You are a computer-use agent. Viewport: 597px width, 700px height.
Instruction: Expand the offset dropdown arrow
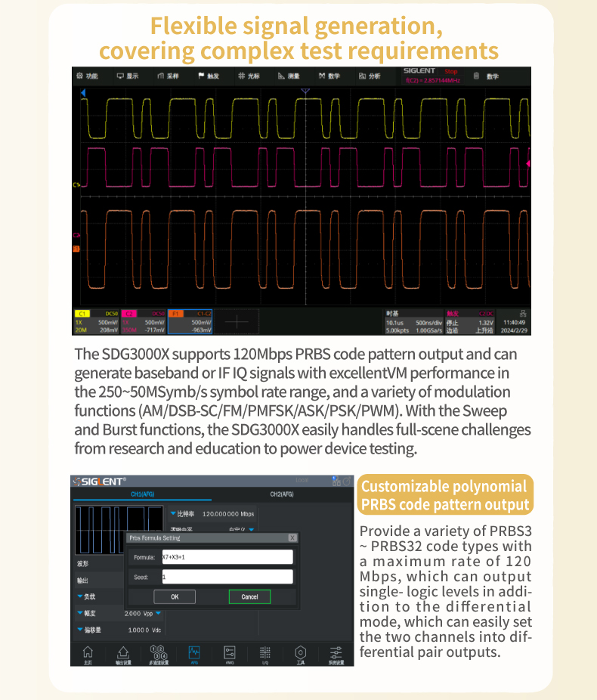(x=80, y=629)
